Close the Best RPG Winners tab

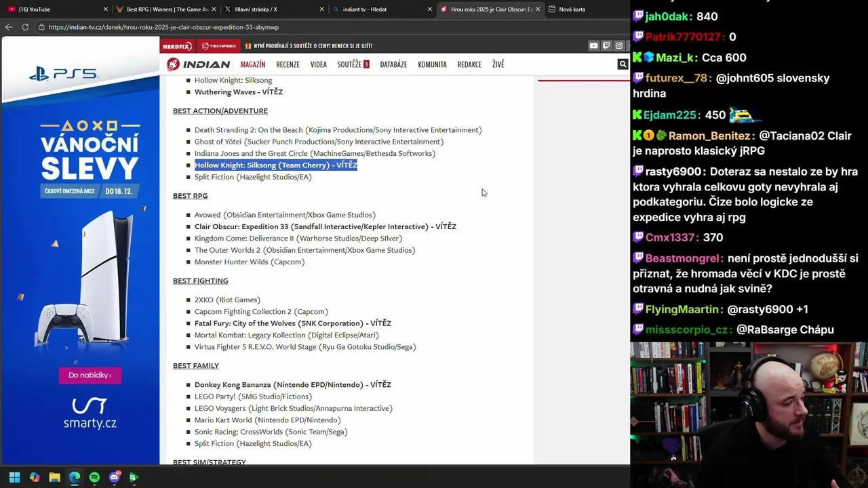214,9
